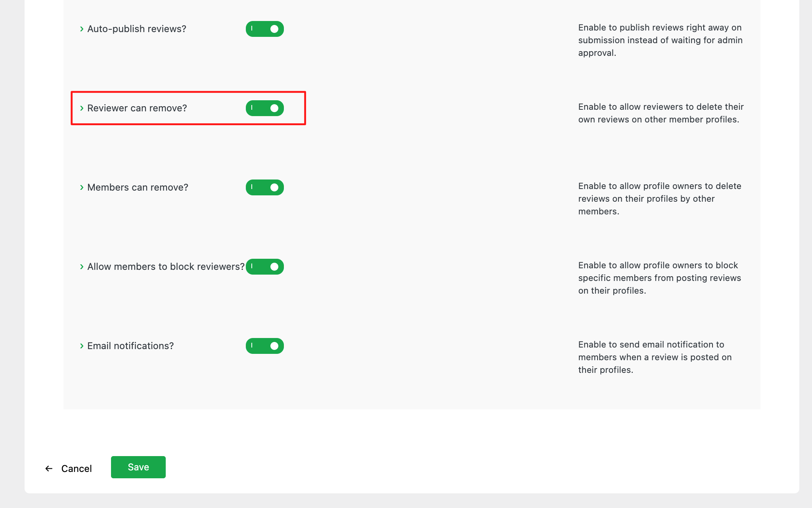Expand chevron beside Allow members to block reviewers
The height and width of the screenshot is (508, 812).
coord(82,267)
